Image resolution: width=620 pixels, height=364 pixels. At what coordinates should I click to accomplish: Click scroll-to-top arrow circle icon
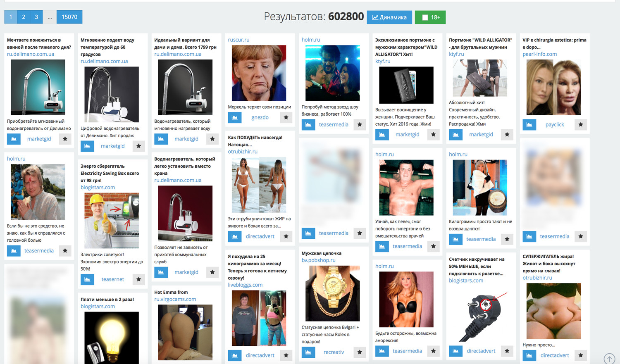pos(610,359)
